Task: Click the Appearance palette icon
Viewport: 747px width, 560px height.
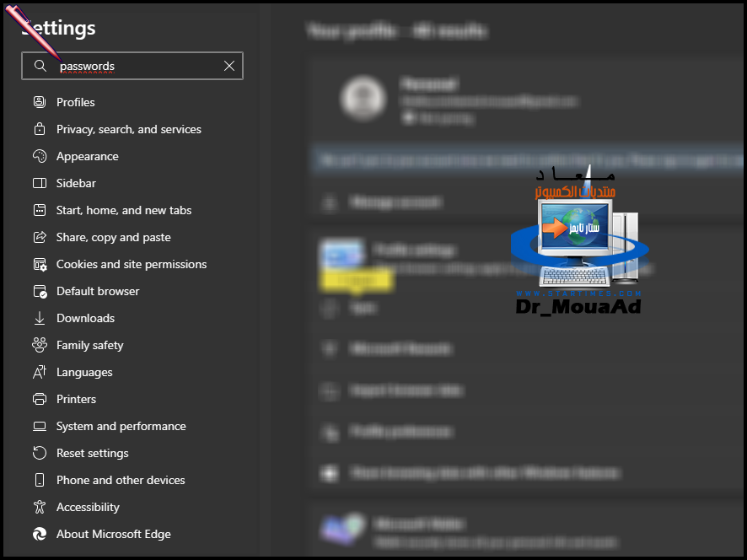Action: [40, 156]
